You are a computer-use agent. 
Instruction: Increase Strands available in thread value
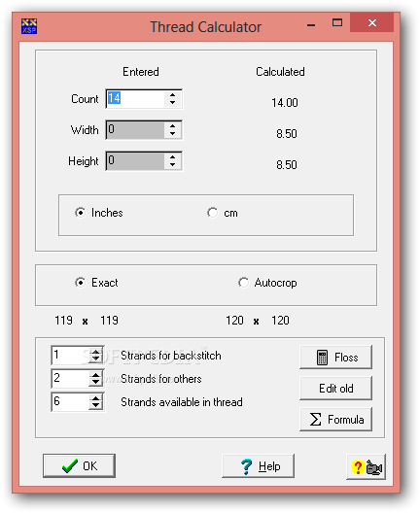pos(95,398)
